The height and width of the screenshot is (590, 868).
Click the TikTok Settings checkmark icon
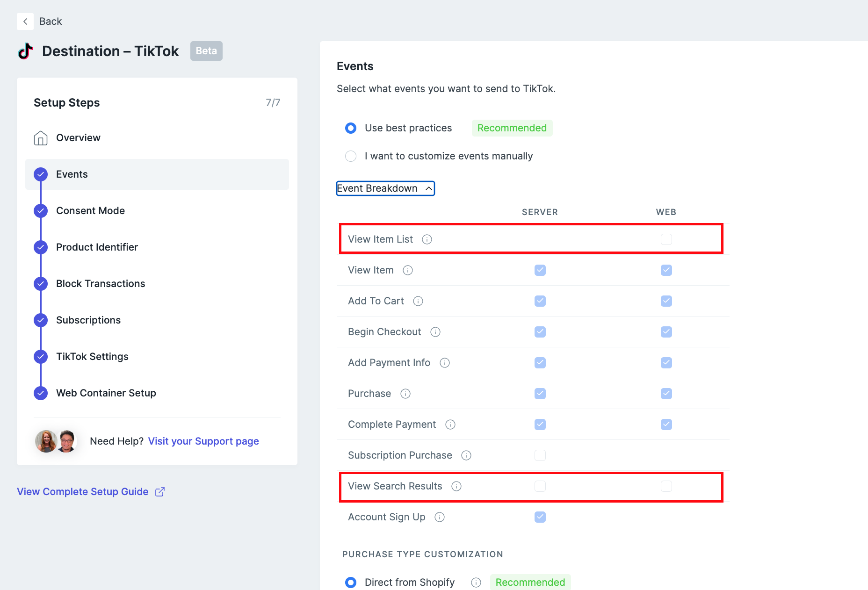tap(41, 357)
